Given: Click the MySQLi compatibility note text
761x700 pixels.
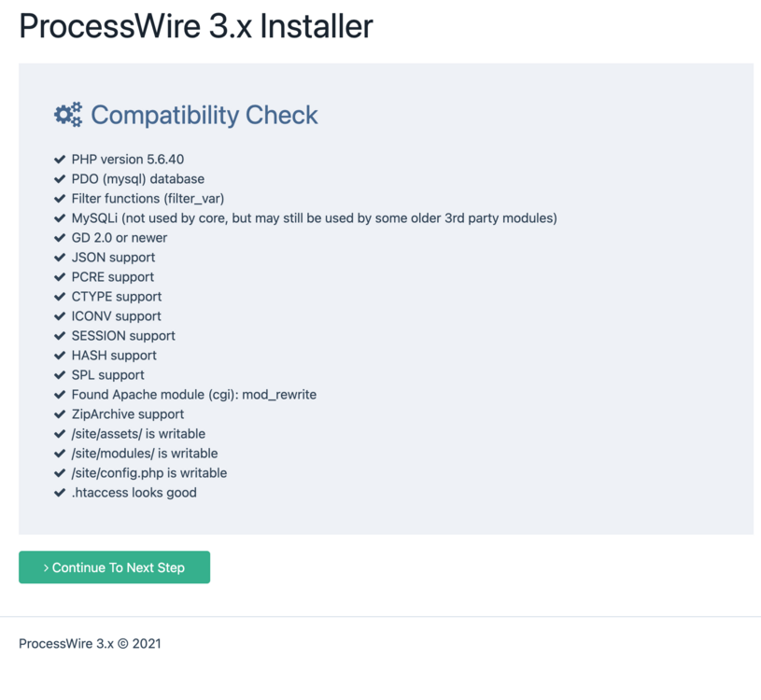Looking at the screenshot, I should tap(314, 218).
